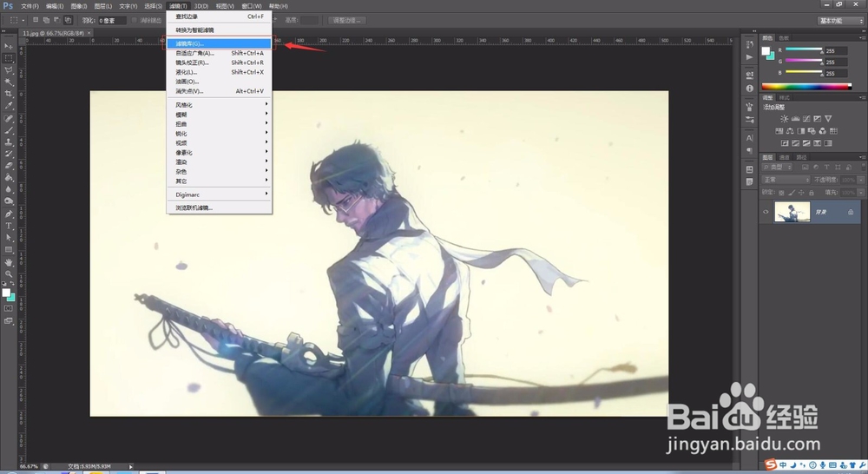This screenshot has height=474, width=868.
Task: Open the Info panel icon
Action: (x=750, y=88)
